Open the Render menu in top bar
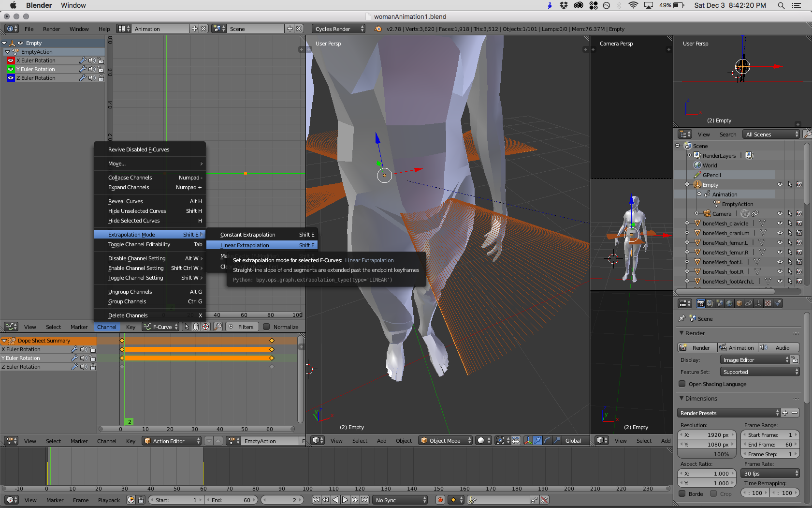Viewport: 812px width, 508px height. 51,29
